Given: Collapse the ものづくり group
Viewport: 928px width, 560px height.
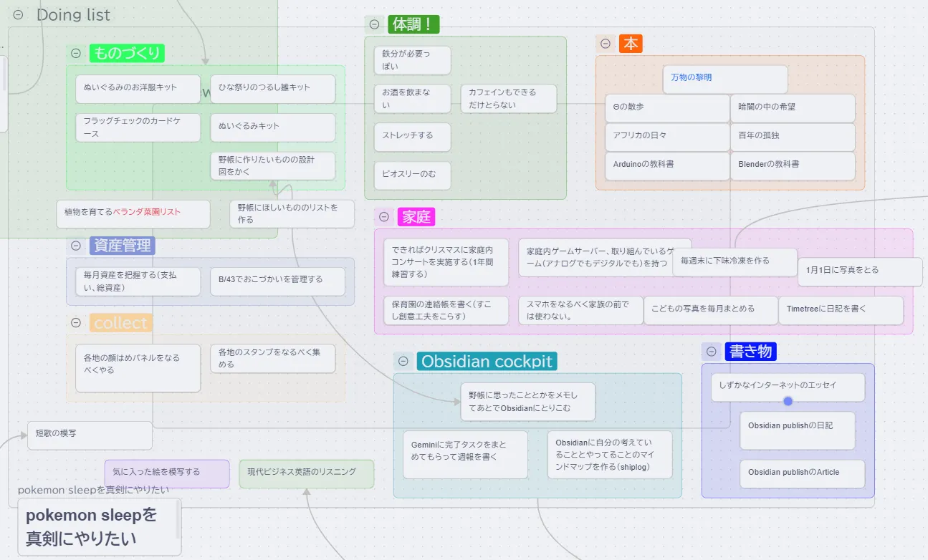Looking at the screenshot, I should [76, 53].
